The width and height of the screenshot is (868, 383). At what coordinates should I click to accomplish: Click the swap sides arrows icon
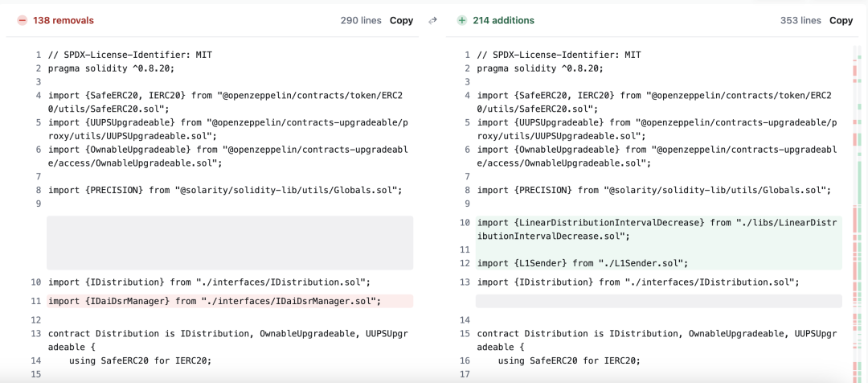(x=432, y=20)
